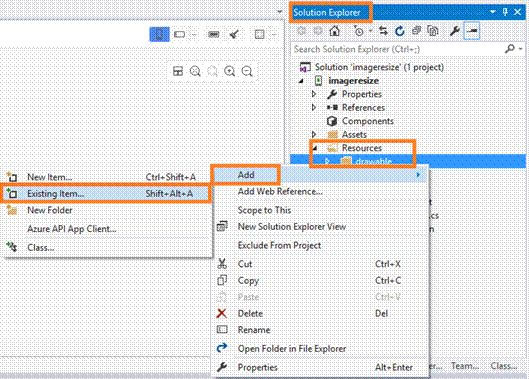The width and height of the screenshot is (529, 379).
Task: Click the Back arrow in Solution Explorer toolbar
Action: [x=302, y=31]
